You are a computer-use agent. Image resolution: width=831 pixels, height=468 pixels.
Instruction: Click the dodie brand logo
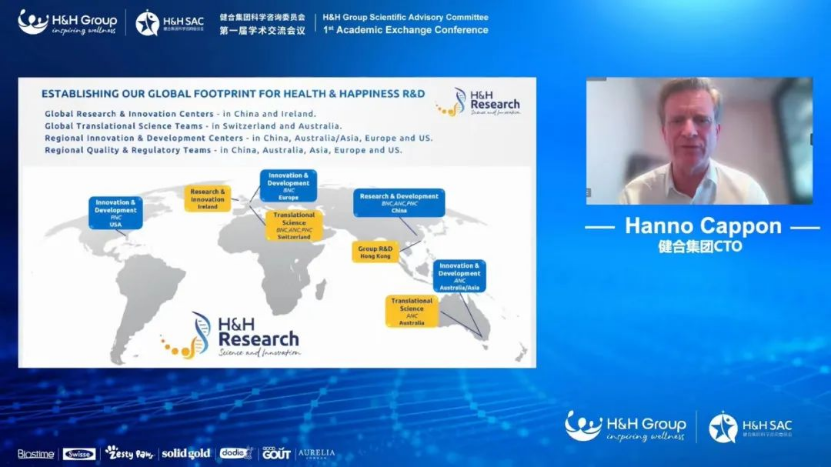(x=236, y=453)
